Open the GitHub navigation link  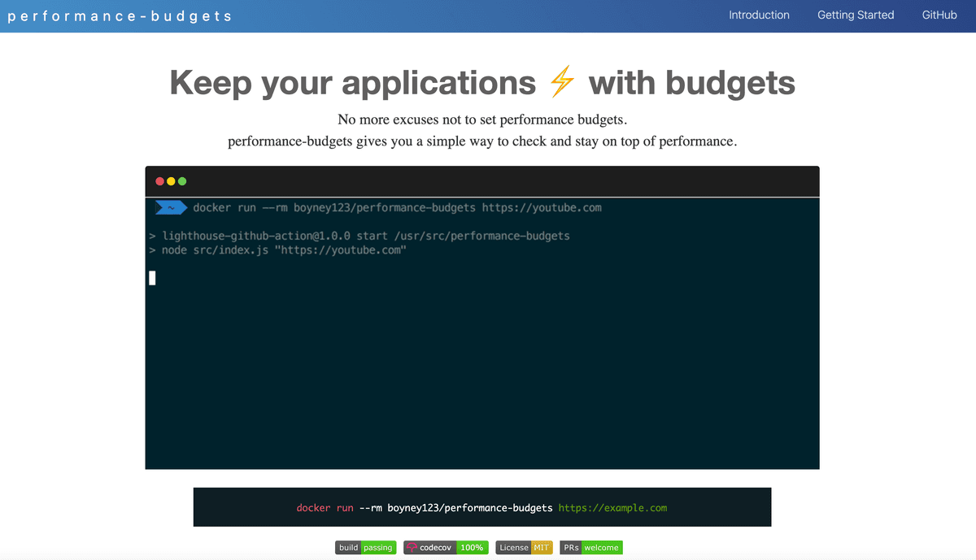click(x=939, y=15)
